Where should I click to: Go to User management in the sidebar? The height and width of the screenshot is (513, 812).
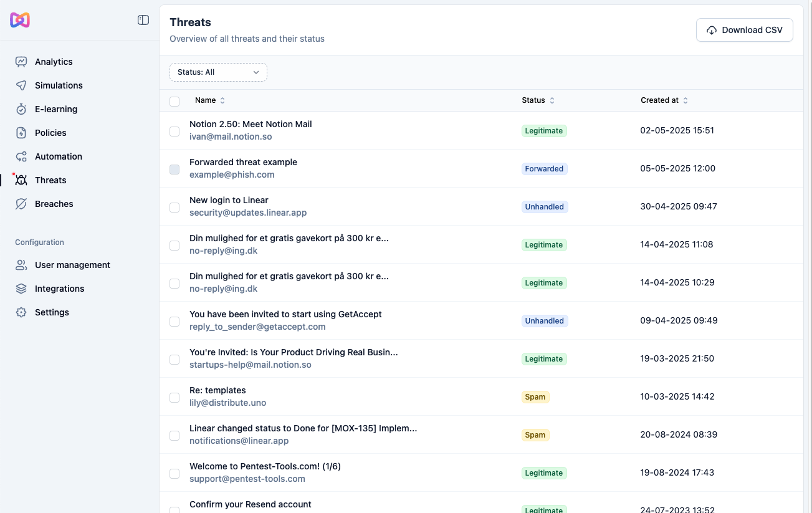(x=72, y=265)
